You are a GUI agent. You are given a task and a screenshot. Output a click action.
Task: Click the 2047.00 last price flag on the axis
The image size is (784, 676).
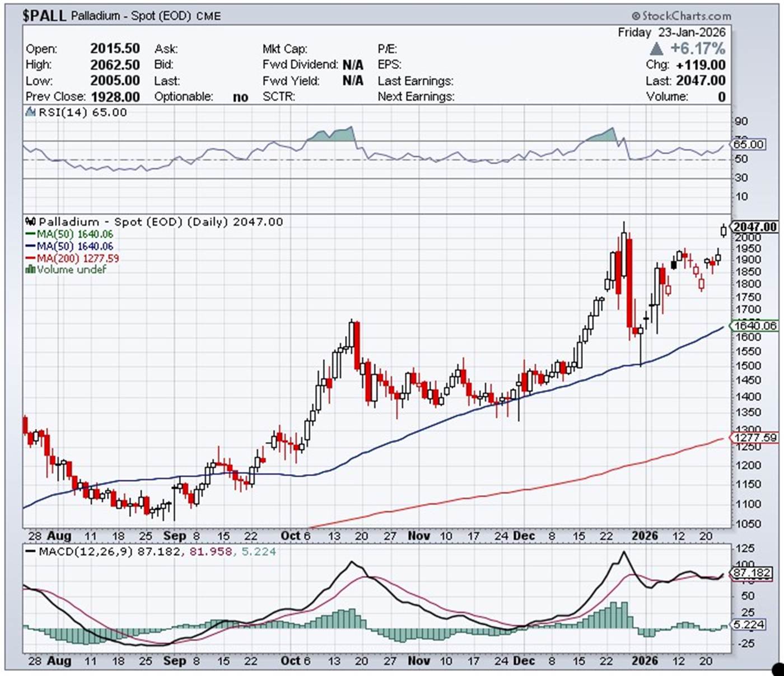[x=754, y=227]
